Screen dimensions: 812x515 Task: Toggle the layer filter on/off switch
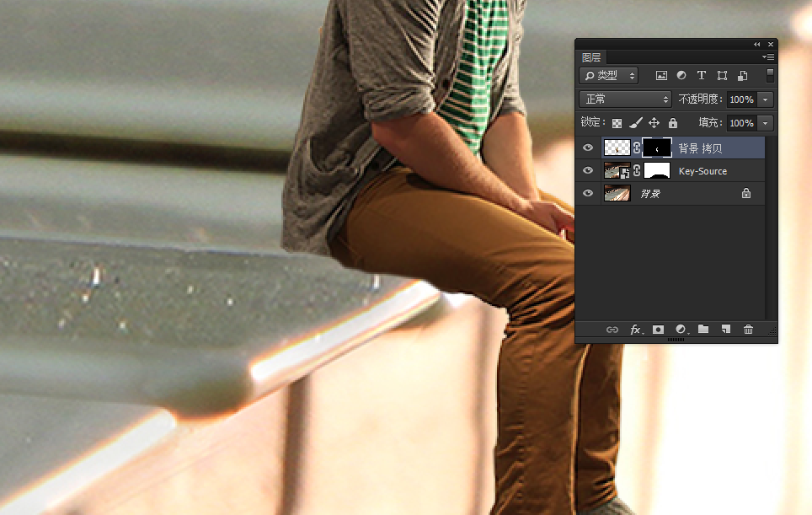coord(769,75)
